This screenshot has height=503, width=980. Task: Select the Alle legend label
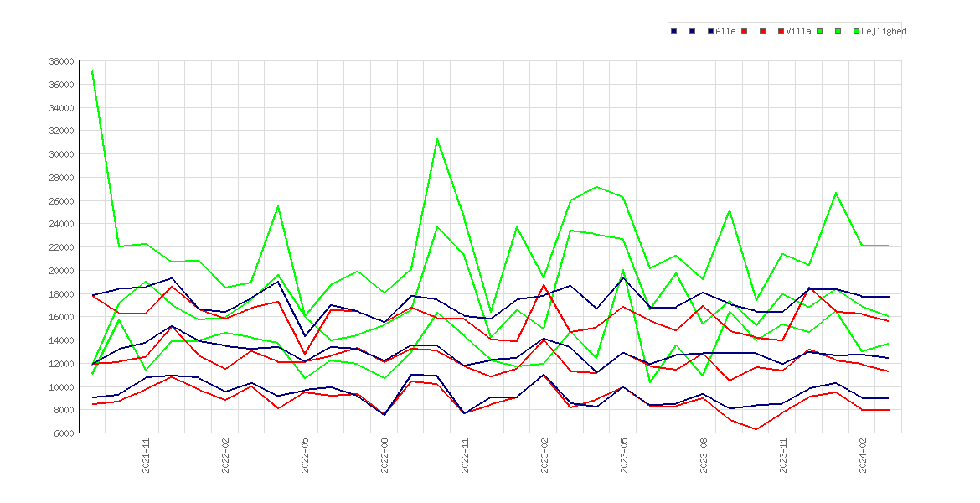click(x=725, y=31)
